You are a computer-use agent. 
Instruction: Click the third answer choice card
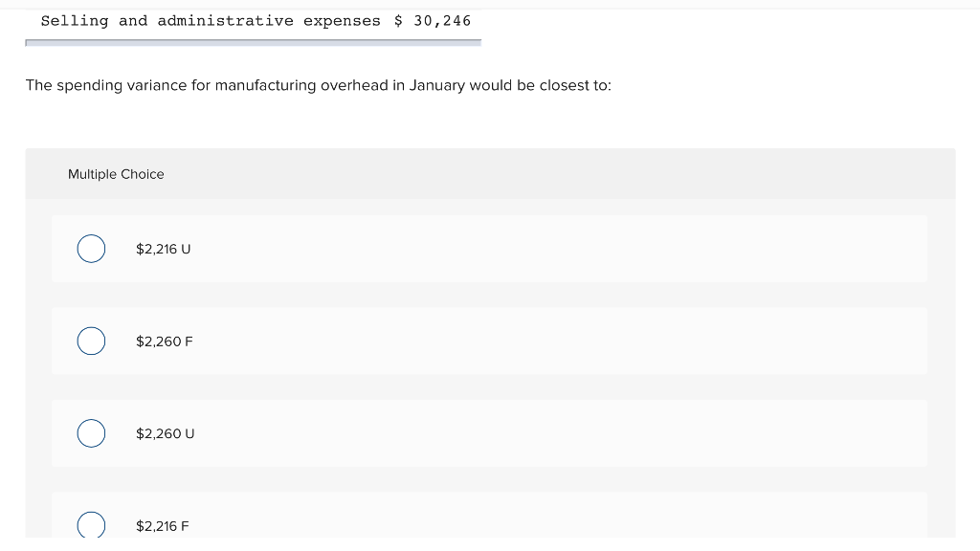pos(488,433)
